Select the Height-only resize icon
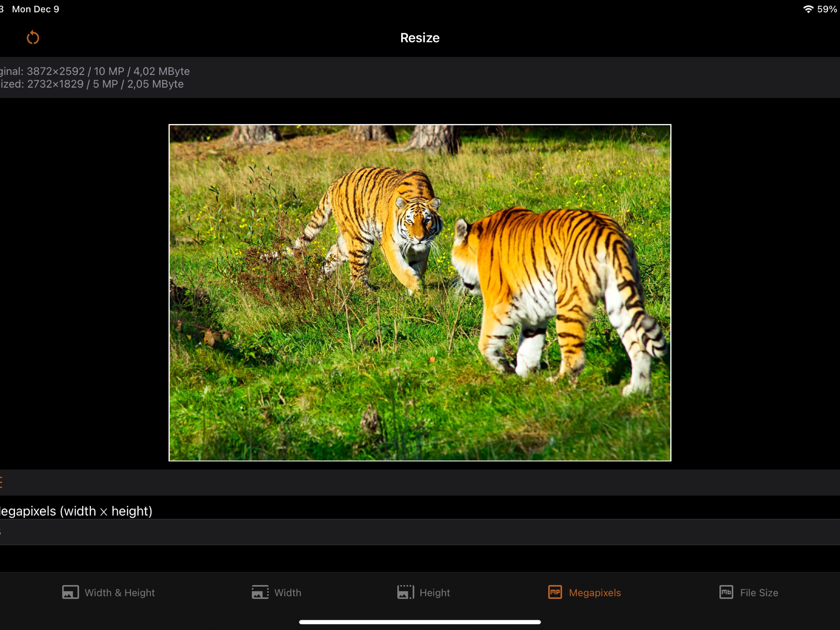This screenshot has width=840, height=630. [x=405, y=592]
